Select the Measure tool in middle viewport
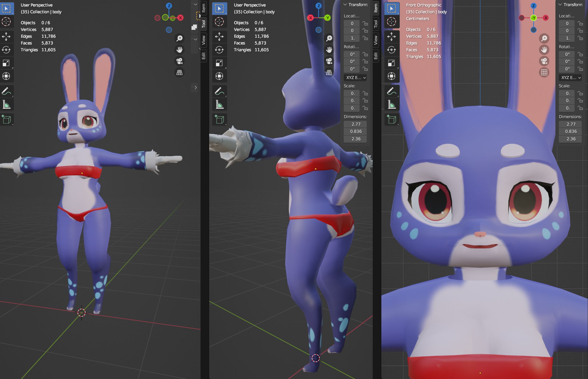The image size is (588, 379). (219, 105)
